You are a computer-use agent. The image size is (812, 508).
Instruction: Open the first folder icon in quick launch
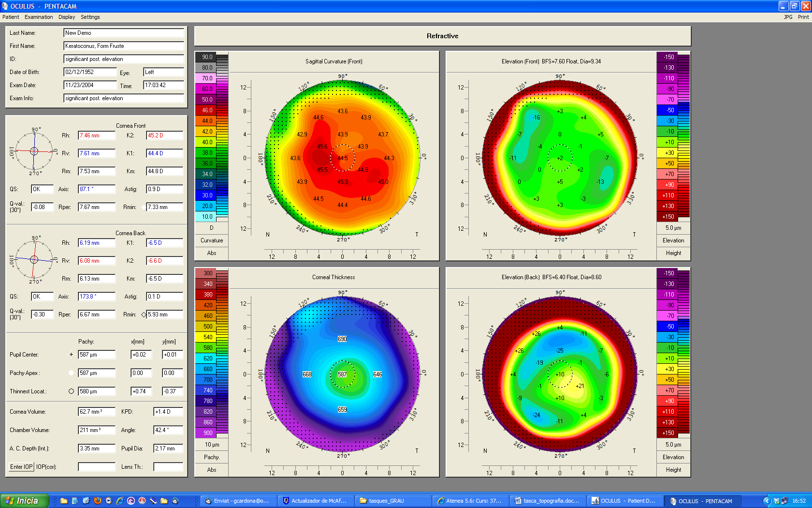coord(64,501)
